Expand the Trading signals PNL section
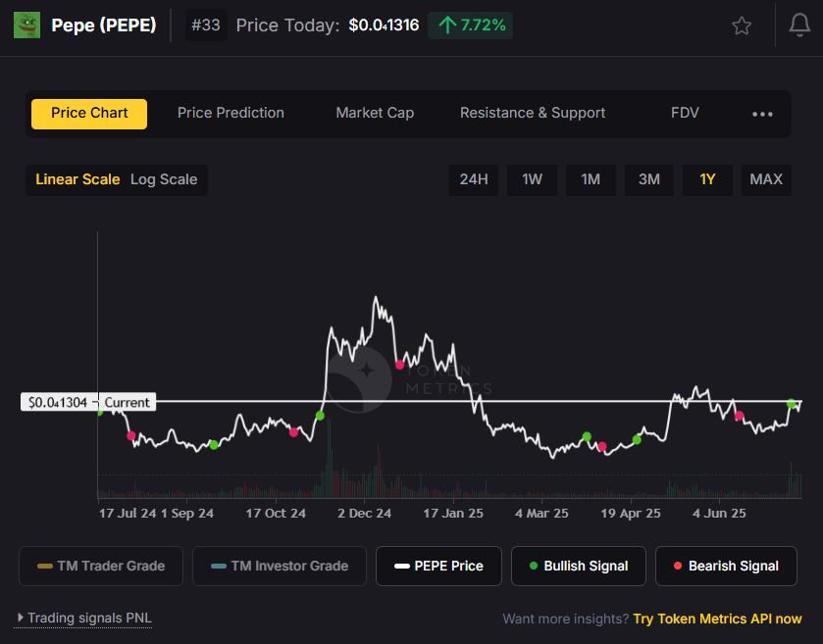This screenshot has width=823, height=644. (84, 619)
